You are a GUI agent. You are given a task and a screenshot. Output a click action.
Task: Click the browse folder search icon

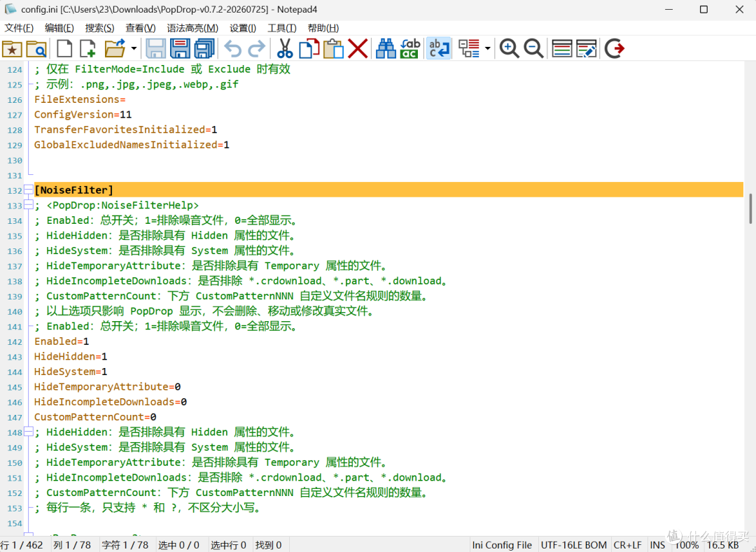point(36,49)
